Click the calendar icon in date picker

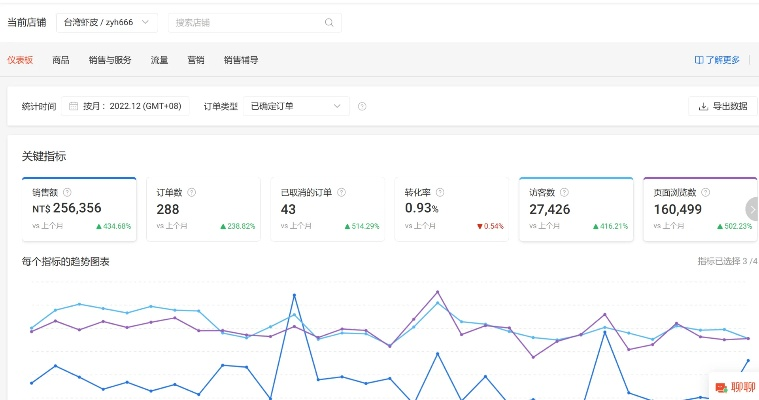(74, 106)
